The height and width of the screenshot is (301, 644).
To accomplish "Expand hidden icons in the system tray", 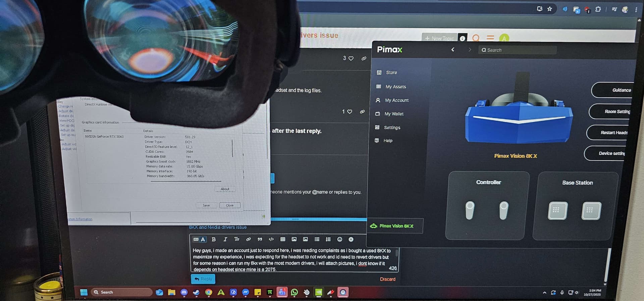I will tap(544, 293).
